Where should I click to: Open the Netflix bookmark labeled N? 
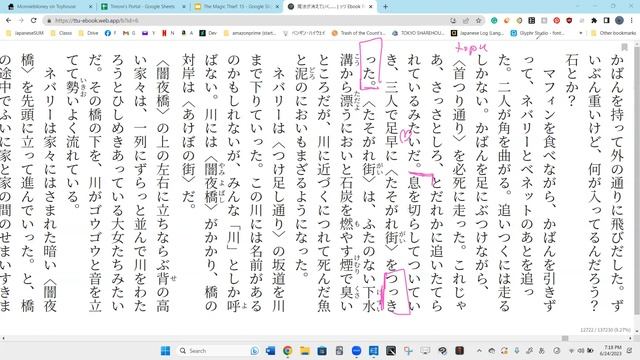[x=168, y=33]
